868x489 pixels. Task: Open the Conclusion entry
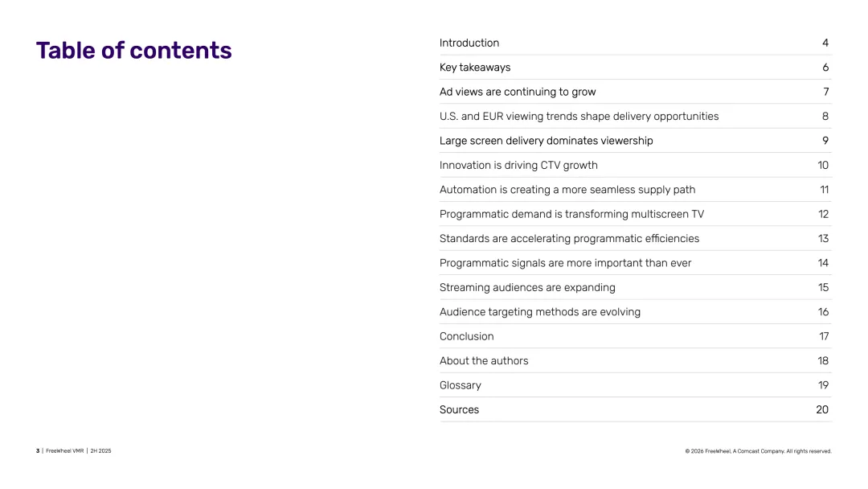pos(467,336)
